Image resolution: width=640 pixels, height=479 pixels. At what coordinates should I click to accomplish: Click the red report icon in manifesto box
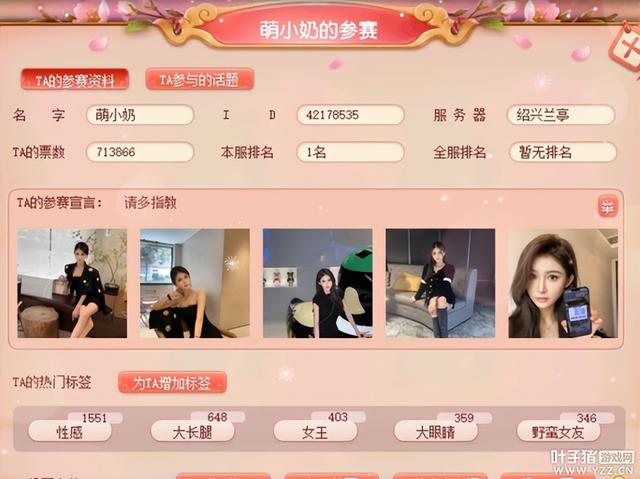608,206
